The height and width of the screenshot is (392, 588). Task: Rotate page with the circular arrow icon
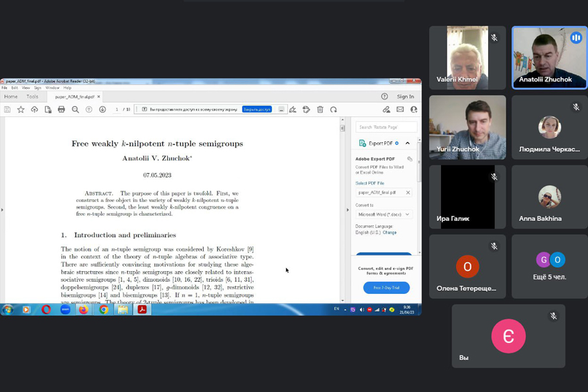[x=333, y=110]
